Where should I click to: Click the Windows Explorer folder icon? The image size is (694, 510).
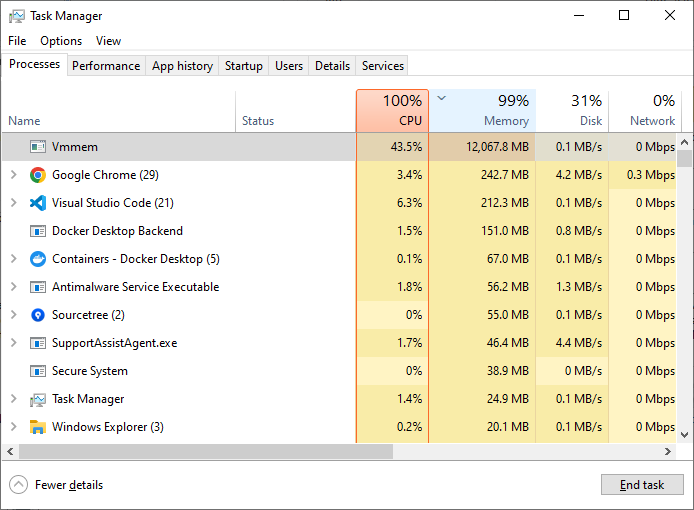tap(38, 427)
